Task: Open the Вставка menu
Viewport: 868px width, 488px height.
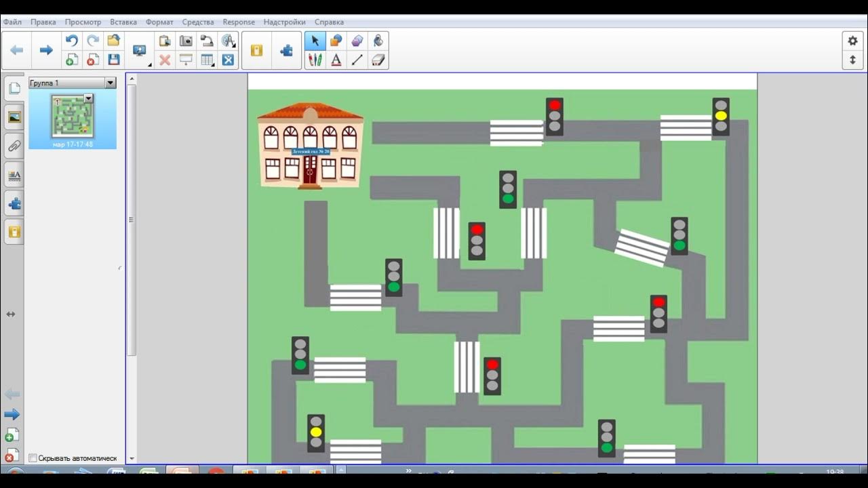Action: (x=123, y=22)
